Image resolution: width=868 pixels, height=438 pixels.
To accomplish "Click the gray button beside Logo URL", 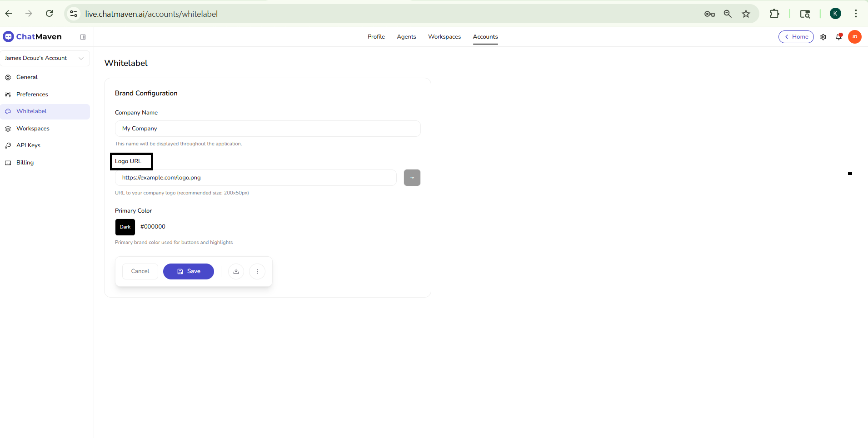I will click(x=412, y=178).
